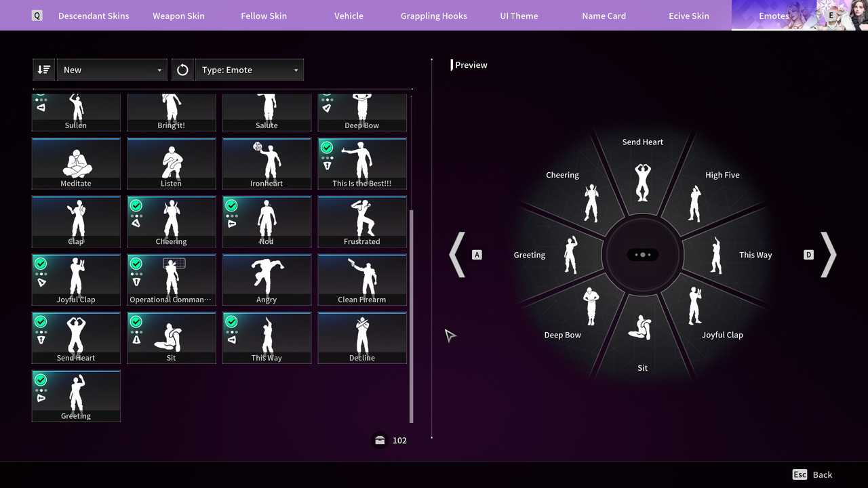Open the Grappling Hooks tab
The width and height of the screenshot is (868, 488).
pyautogui.click(x=434, y=16)
